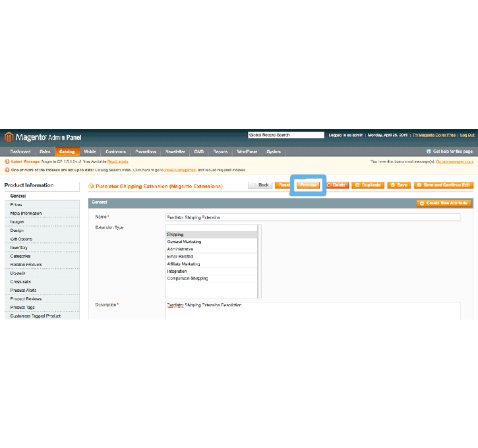478x448 pixels.
Task: Select General Marketing in Extension Type list
Action: point(212,242)
